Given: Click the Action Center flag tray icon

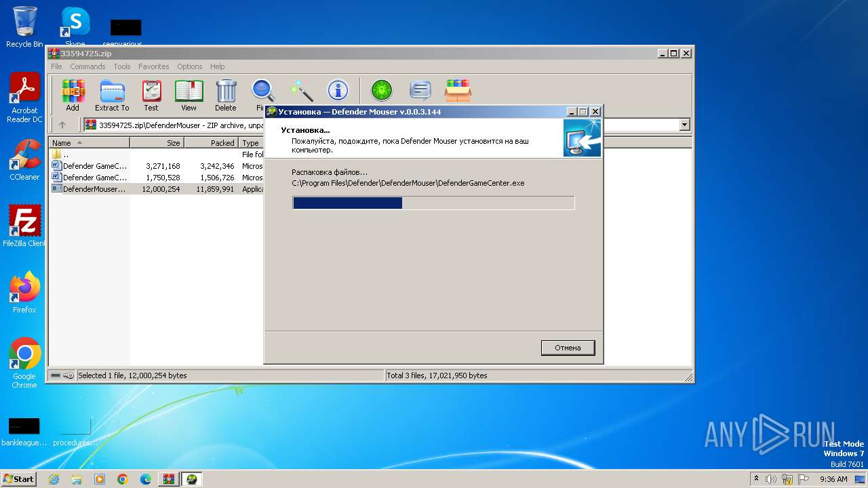Looking at the screenshot, I should point(803,479).
